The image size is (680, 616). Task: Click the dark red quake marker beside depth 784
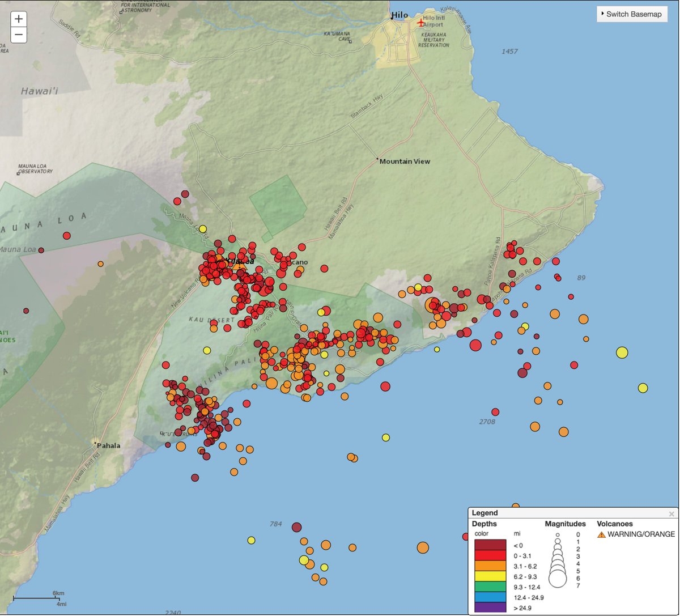pyautogui.click(x=296, y=527)
